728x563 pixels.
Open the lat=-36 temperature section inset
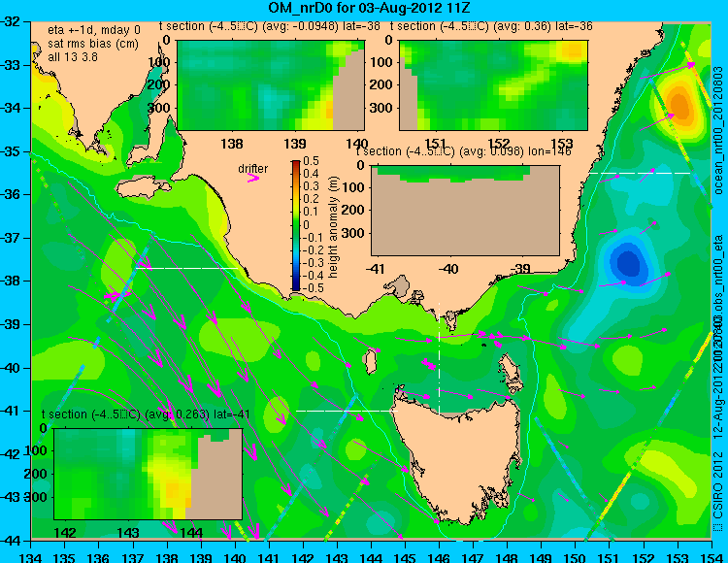[493, 85]
